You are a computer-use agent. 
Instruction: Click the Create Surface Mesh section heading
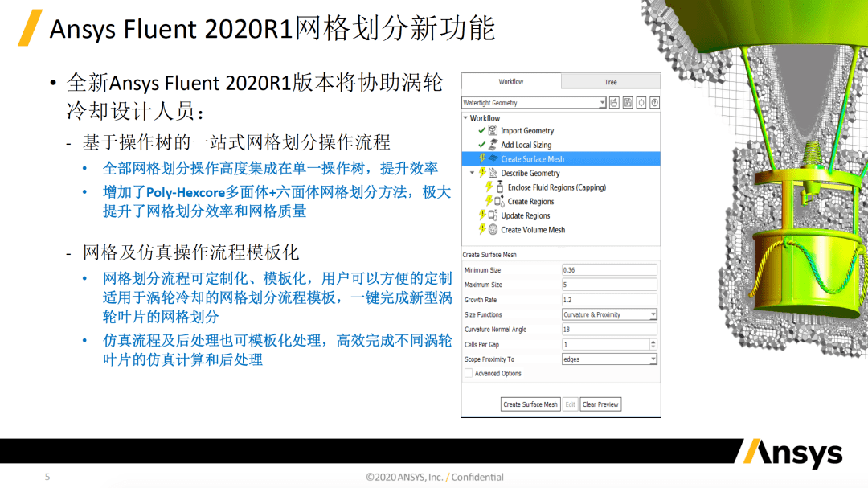(x=489, y=255)
